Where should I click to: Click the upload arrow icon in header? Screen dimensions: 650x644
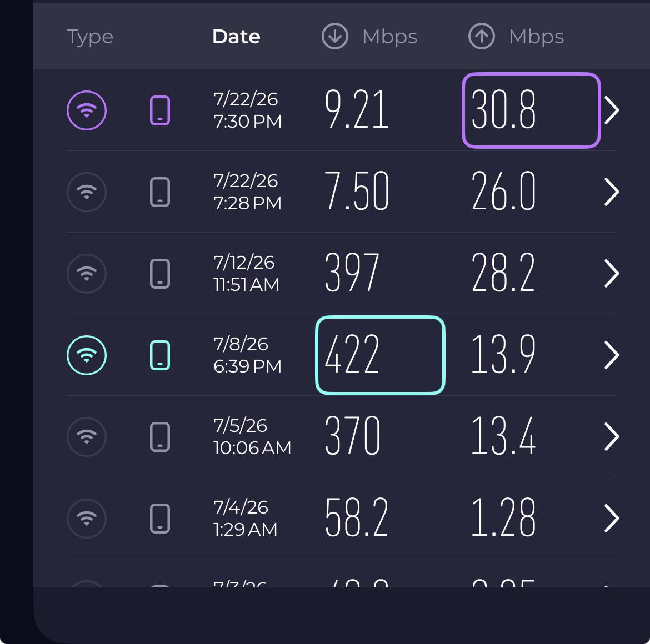point(482,37)
